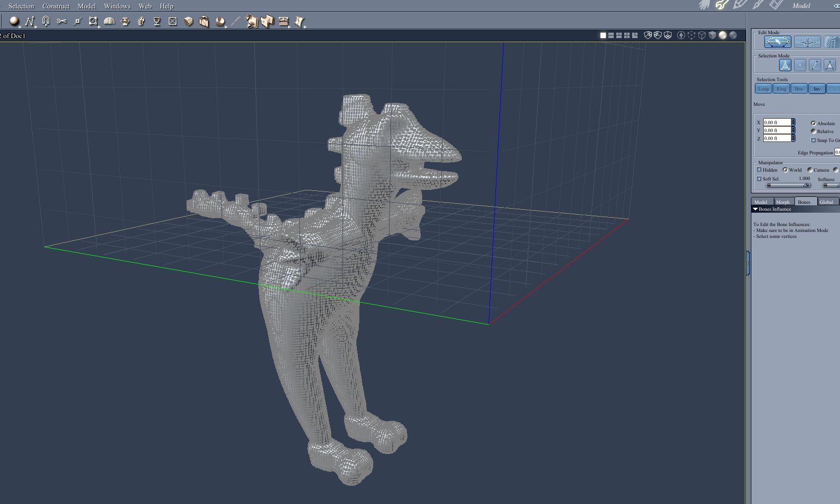The width and height of the screenshot is (840, 504).
Task: Switch to single viewport layout
Action: 603,35
